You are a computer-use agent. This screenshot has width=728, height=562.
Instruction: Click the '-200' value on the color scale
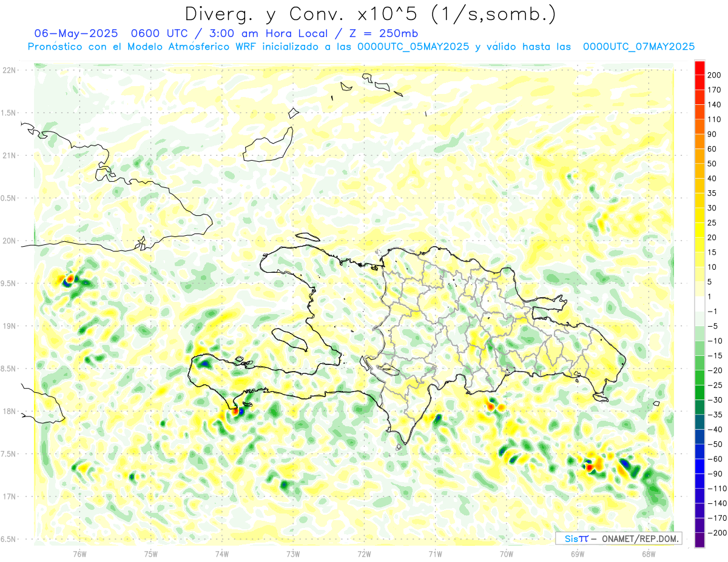tap(717, 533)
